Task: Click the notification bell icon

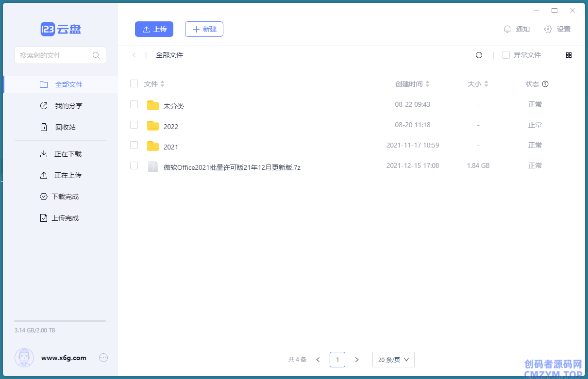Action: (x=507, y=29)
